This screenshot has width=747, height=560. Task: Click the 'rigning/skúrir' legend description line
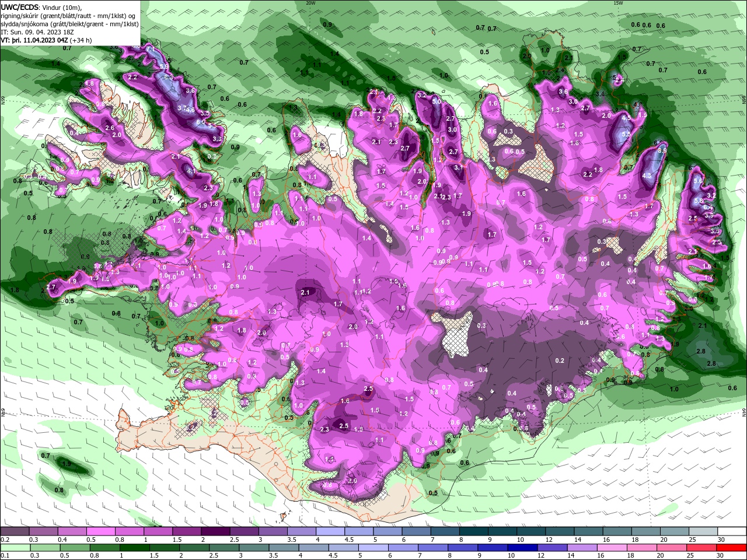[68, 16]
